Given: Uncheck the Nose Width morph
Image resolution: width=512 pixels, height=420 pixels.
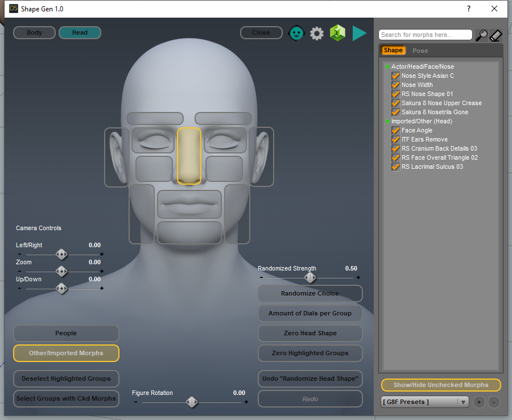Looking at the screenshot, I should 395,85.
